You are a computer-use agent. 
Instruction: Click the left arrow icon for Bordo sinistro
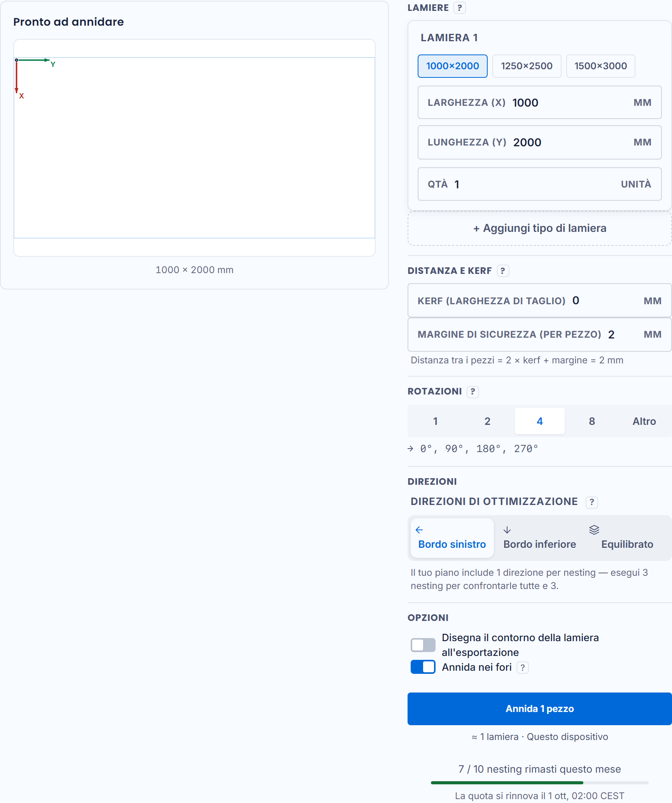coord(419,530)
